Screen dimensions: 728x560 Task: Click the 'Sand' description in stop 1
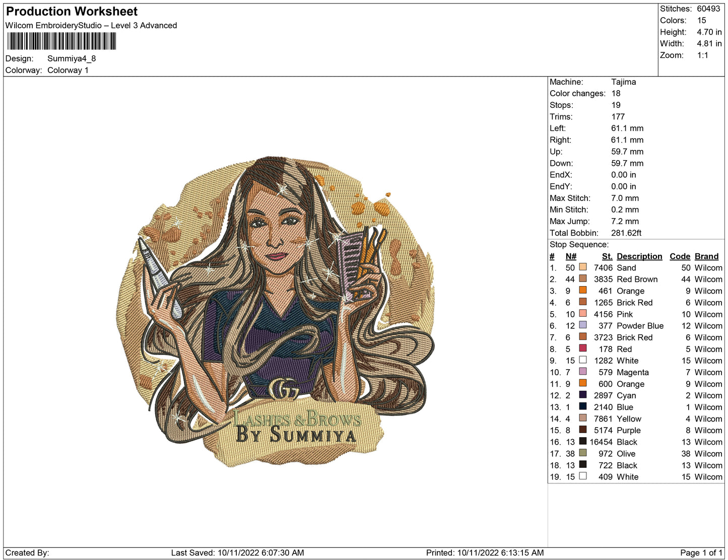click(x=626, y=267)
